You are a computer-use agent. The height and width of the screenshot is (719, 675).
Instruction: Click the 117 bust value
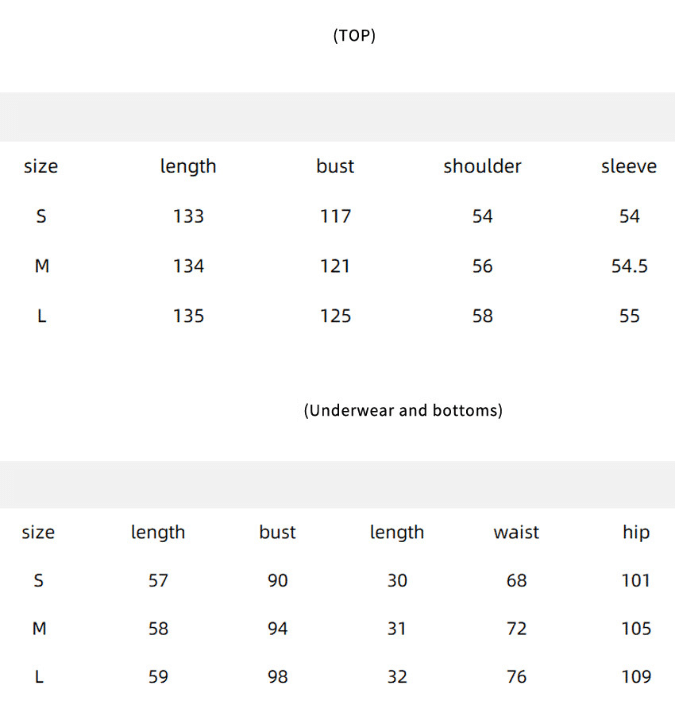(335, 216)
